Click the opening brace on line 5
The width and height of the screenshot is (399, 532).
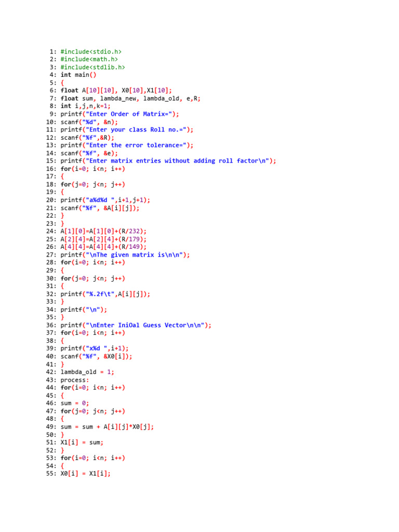[62, 83]
